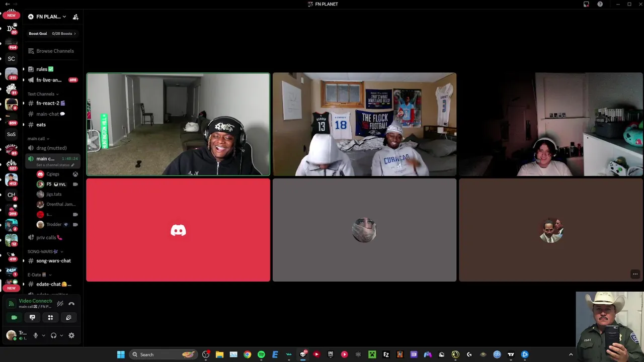Collapse the SONG-WARS category
This screenshot has height=362, width=644.
pyautogui.click(x=44, y=251)
